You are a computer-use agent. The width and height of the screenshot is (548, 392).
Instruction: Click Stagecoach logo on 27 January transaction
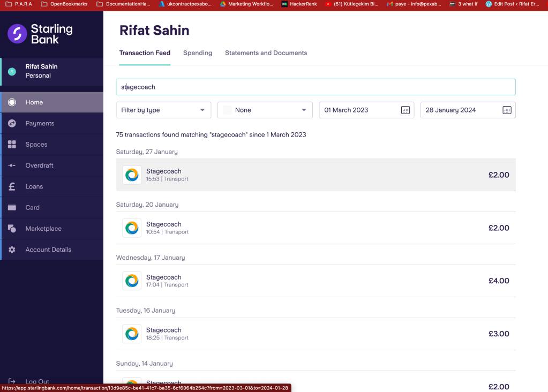pyautogui.click(x=132, y=175)
